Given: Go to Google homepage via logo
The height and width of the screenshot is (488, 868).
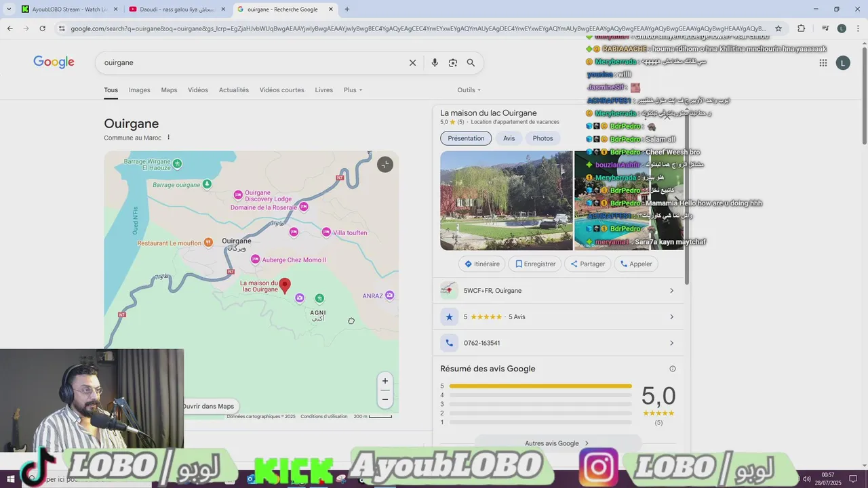Looking at the screenshot, I should coord(54,62).
